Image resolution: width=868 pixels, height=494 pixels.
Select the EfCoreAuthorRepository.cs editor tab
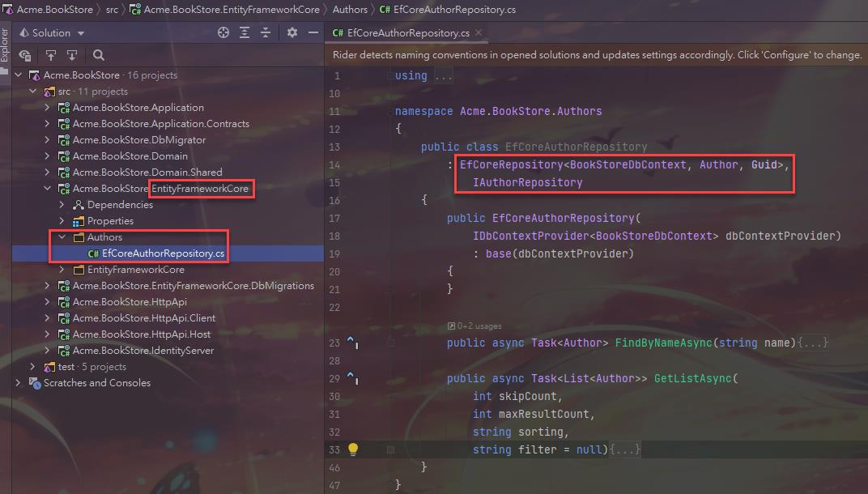[401, 33]
